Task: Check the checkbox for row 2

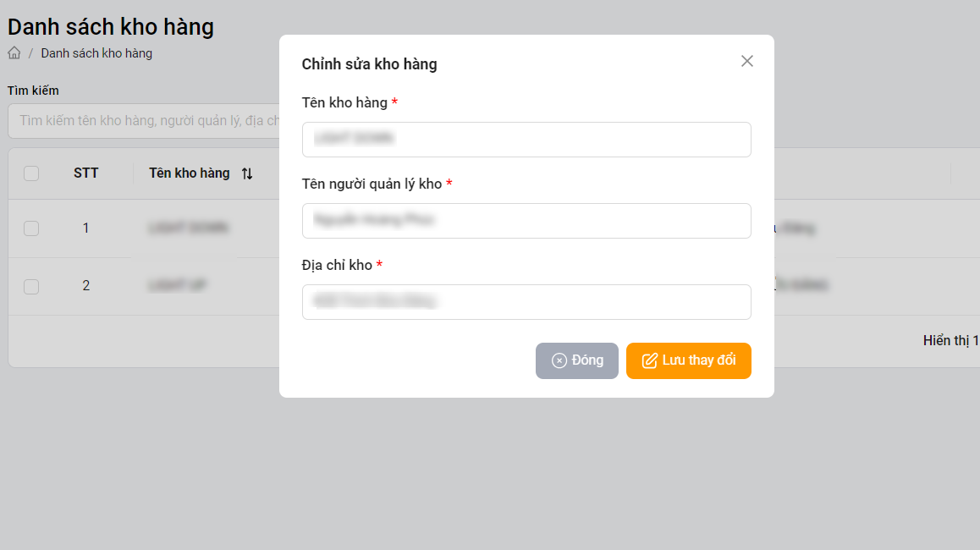Action: (x=31, y=286)
